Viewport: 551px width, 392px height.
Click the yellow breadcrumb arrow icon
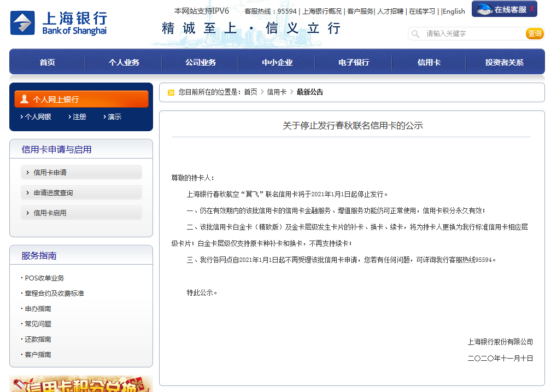(171, 92)
